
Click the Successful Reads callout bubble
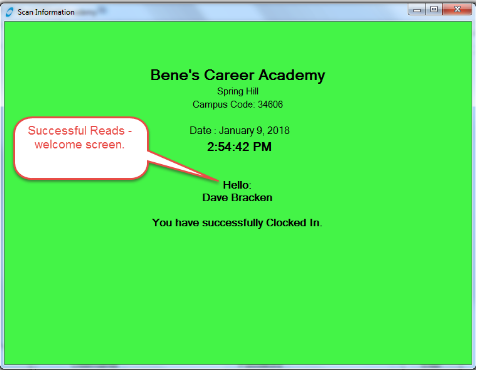[81, 148]
